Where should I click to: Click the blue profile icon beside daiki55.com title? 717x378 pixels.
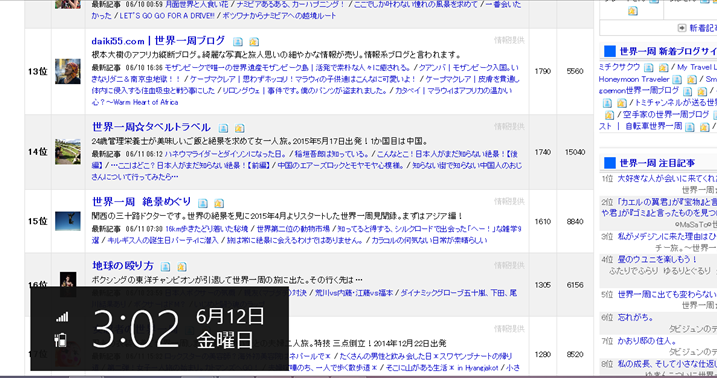pos(238,42)
